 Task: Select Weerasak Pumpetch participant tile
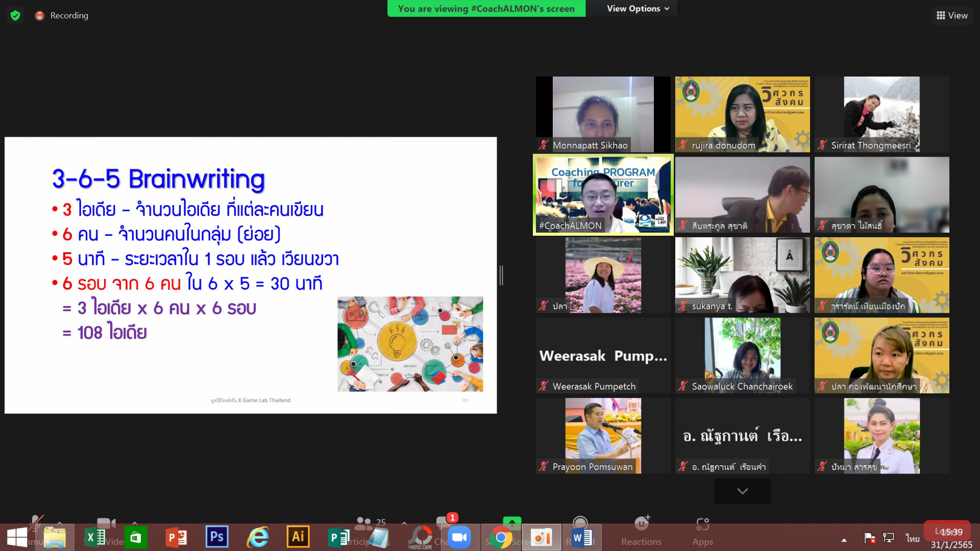tap(603, 356)
